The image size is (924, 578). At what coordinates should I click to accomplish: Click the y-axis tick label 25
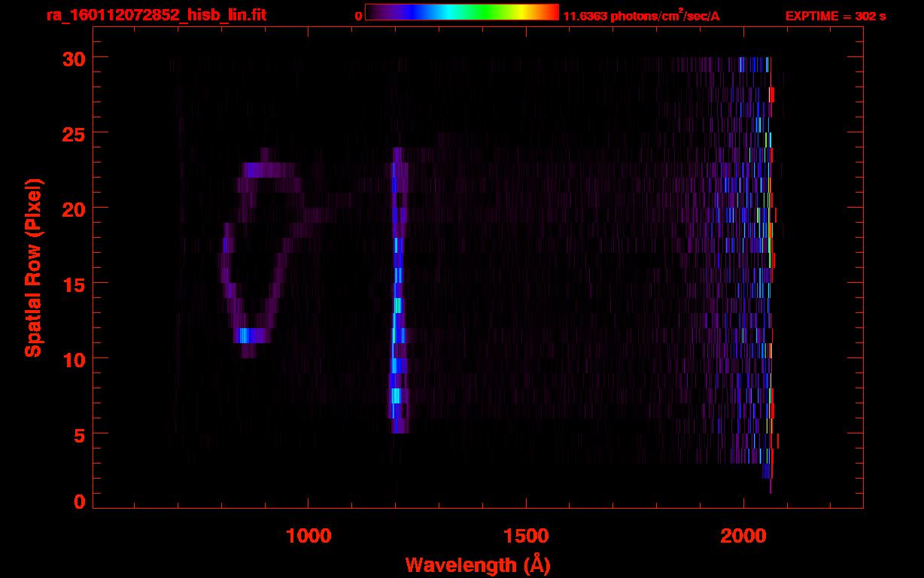point(74,133)
